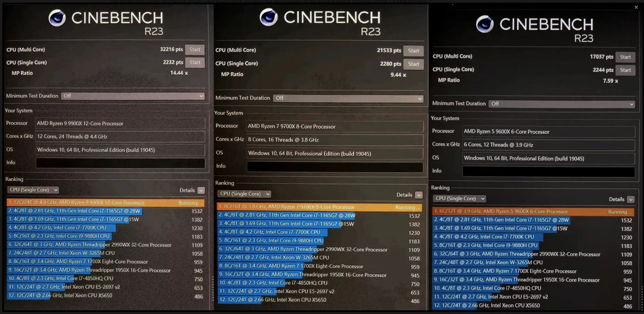Viewport: 644px width, 314px height.
Task: Toggle Details checkbox in the 9700X window
Action: coord(419,195)
